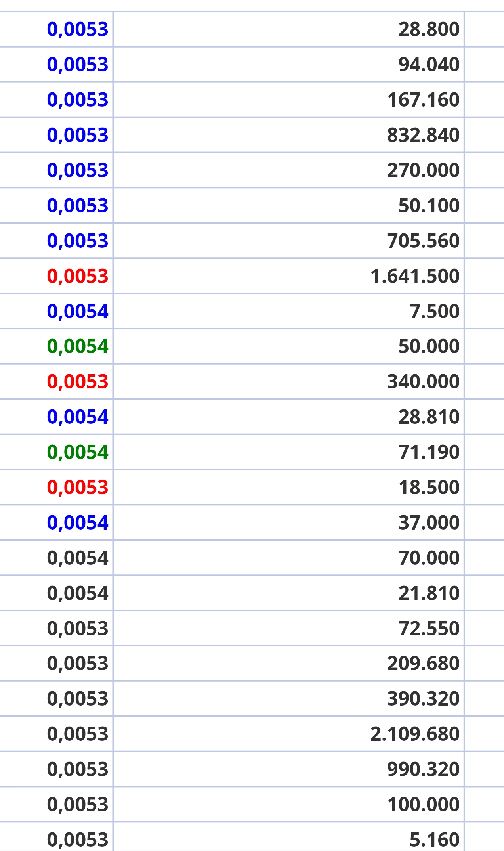Click the 0,0053 price beside 100.000
This screenshot has height=851, width=504.
pyautogui.click(x=78, y=805)
